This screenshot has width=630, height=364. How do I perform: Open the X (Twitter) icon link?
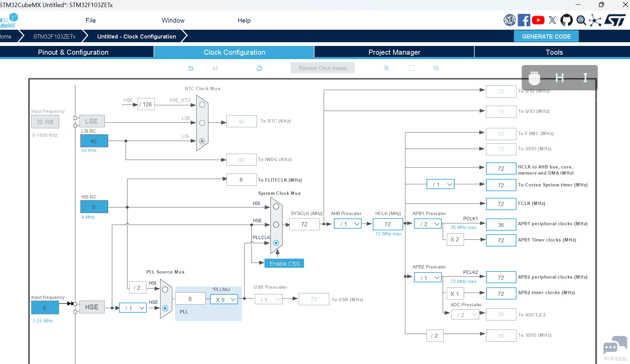(x=552, y=20)
